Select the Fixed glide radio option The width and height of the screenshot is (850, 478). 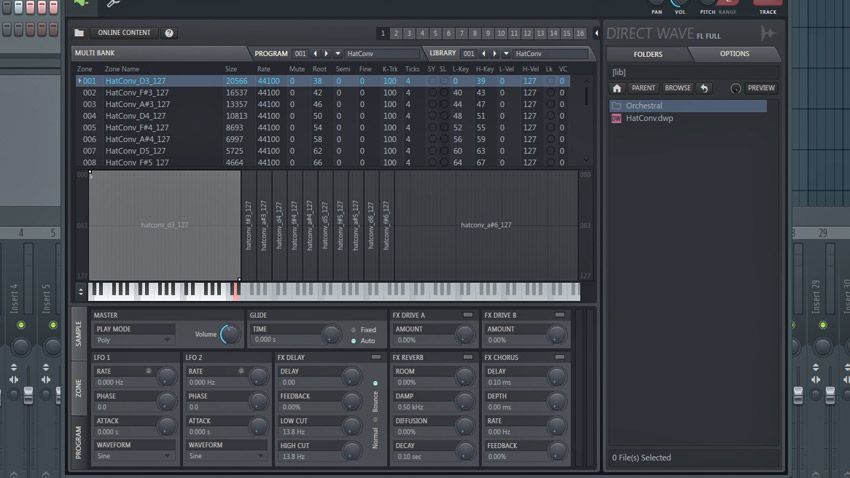click(352, 329)
